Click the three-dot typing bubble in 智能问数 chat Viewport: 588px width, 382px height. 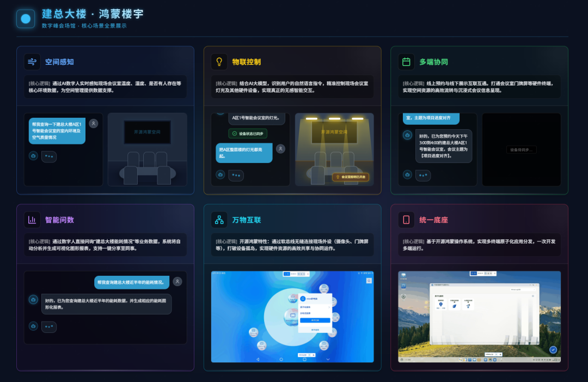(x=49, y=326)
